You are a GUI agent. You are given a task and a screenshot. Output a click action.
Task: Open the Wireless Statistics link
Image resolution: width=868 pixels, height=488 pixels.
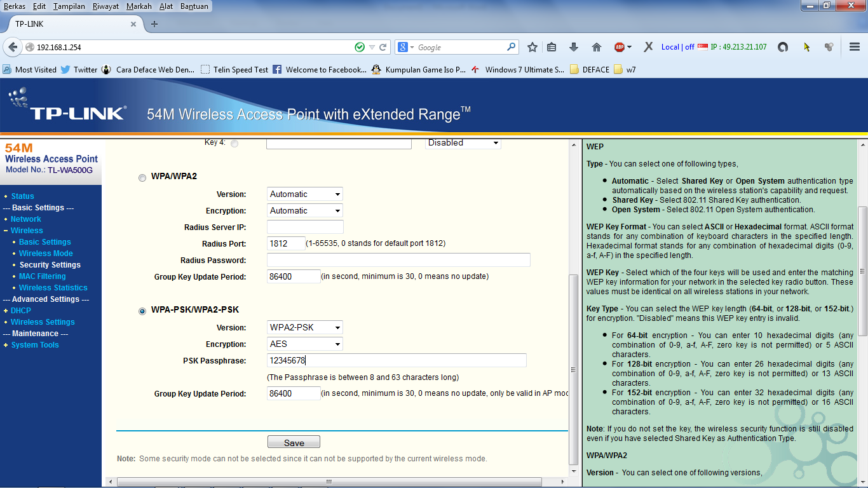point(53,288)
